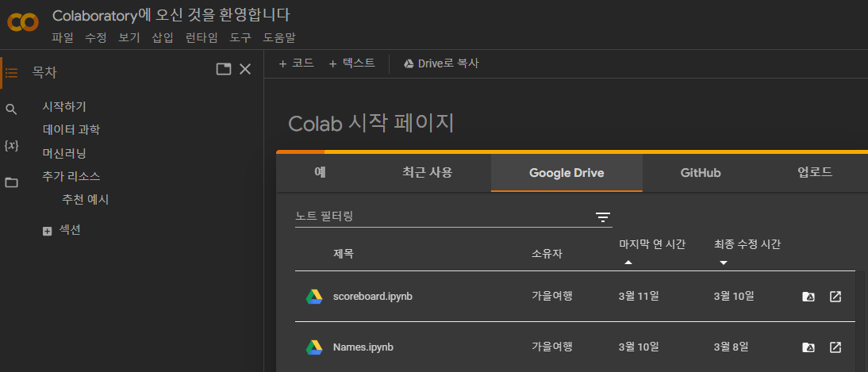Switch to the 업로드 tab
Screen dimensions: 868x372
(815, 173)
